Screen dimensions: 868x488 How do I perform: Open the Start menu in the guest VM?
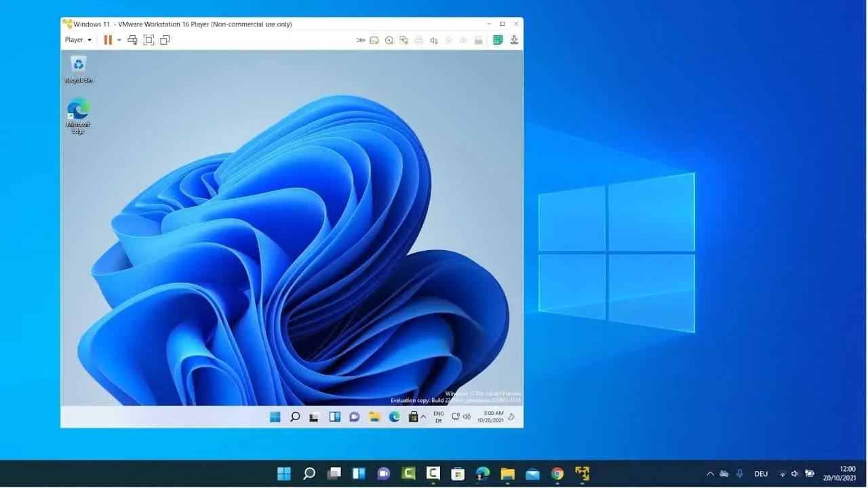click(275, 417)
